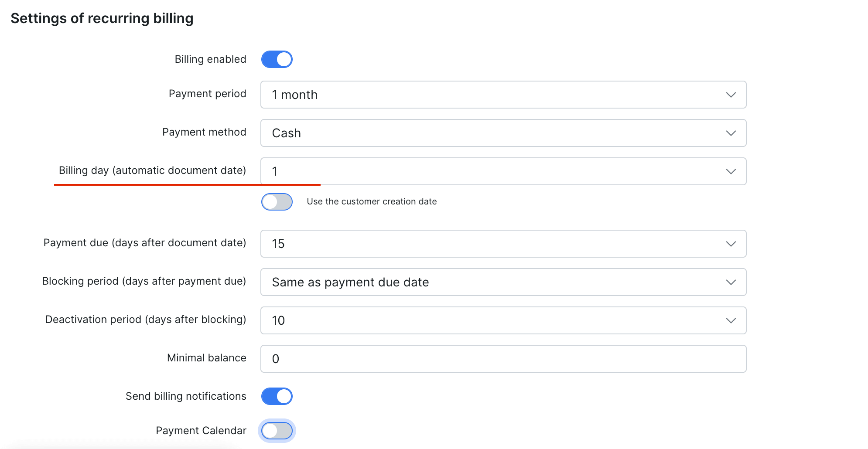Click the Payment period label
This screenshot has height=449, width=868.
[x=207, y=94]
